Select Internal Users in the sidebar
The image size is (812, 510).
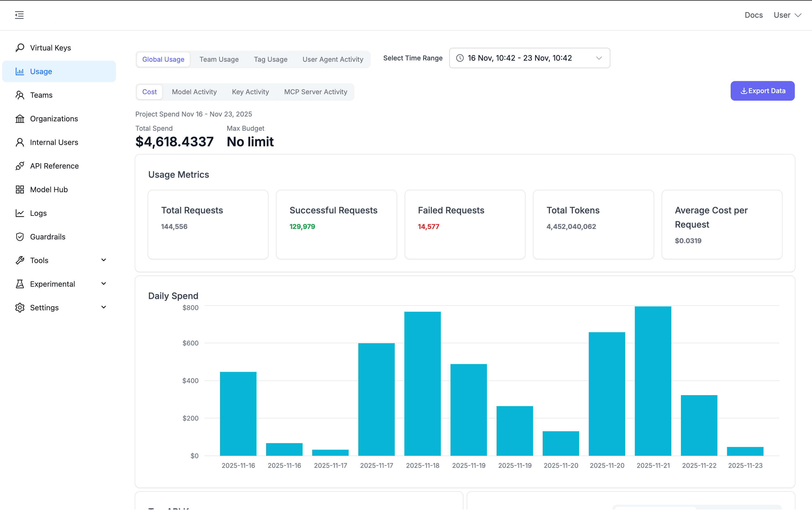(54, 142)
